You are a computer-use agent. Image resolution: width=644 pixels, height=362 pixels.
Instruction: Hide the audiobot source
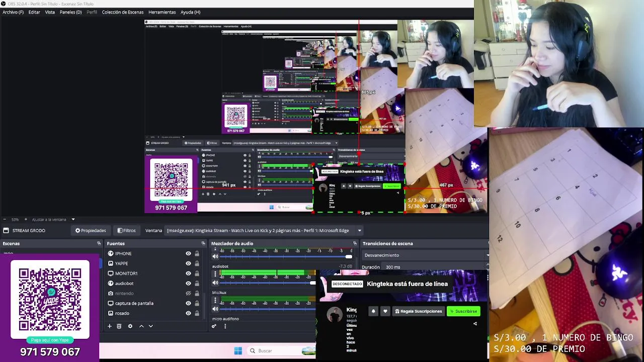click(188, 284)
